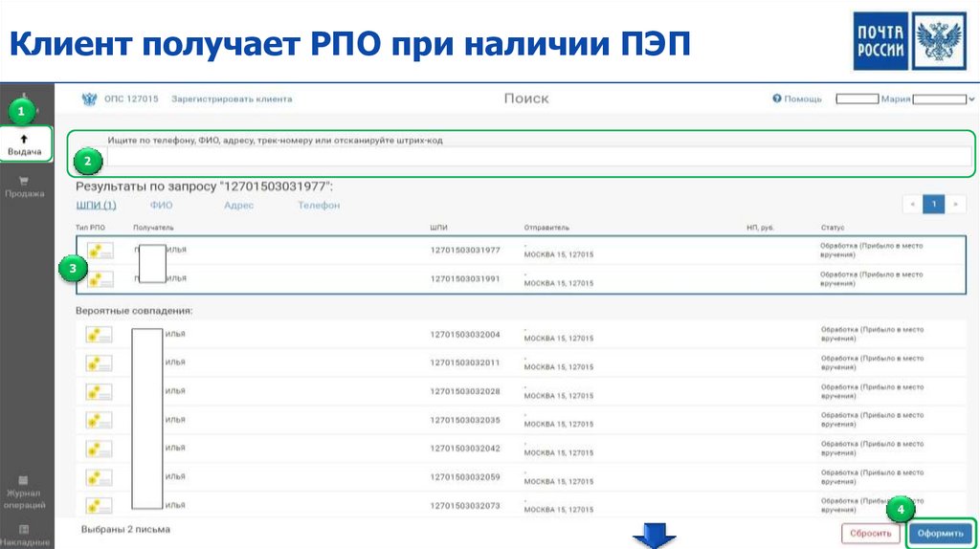Select tracking number 12701503032042

tap(465, 448)
